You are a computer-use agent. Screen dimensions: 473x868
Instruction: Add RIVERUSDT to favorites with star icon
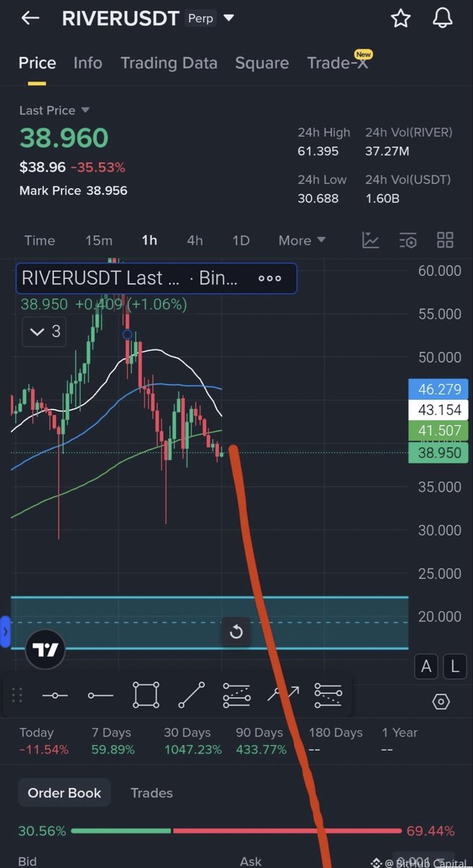click(x=401, y=19)
